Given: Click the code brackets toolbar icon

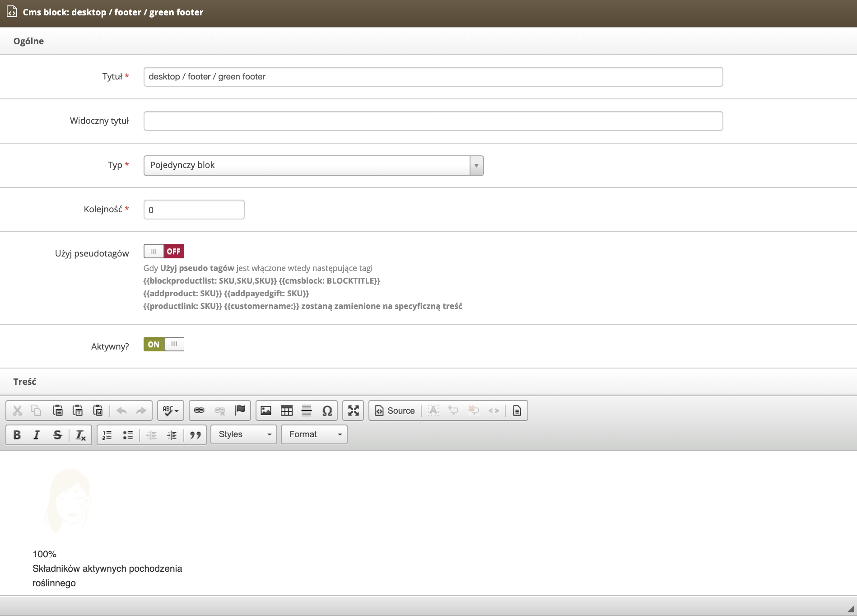Looking at the screenshot, I should coord(494,411).
